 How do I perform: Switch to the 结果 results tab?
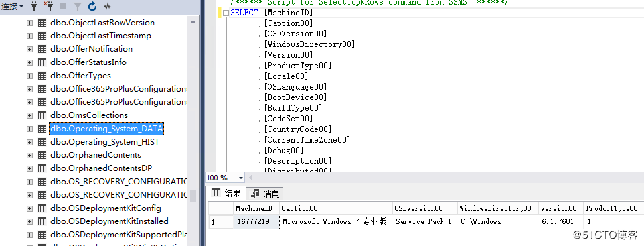226,193
